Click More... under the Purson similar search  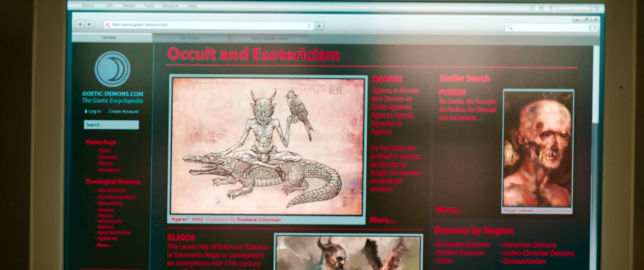[x=449, y=210]
